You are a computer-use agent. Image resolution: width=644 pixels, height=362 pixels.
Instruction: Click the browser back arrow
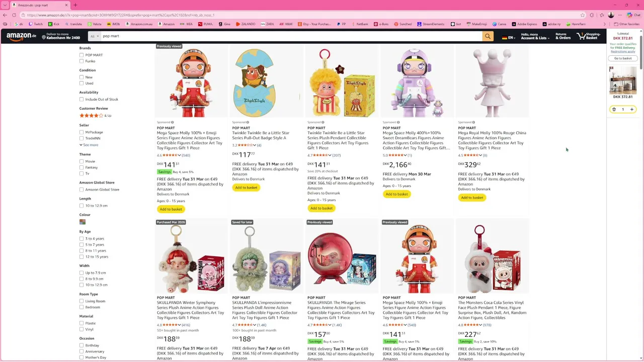pos(5,15)
